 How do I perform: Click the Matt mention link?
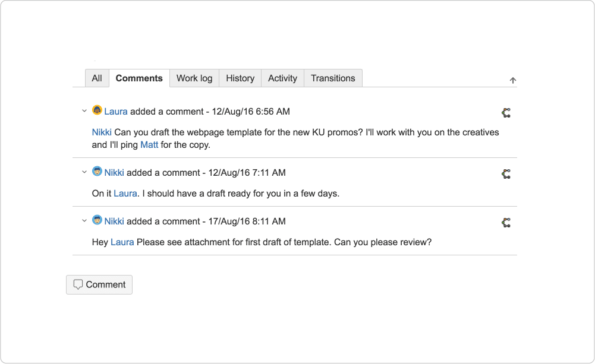point(149,145)
